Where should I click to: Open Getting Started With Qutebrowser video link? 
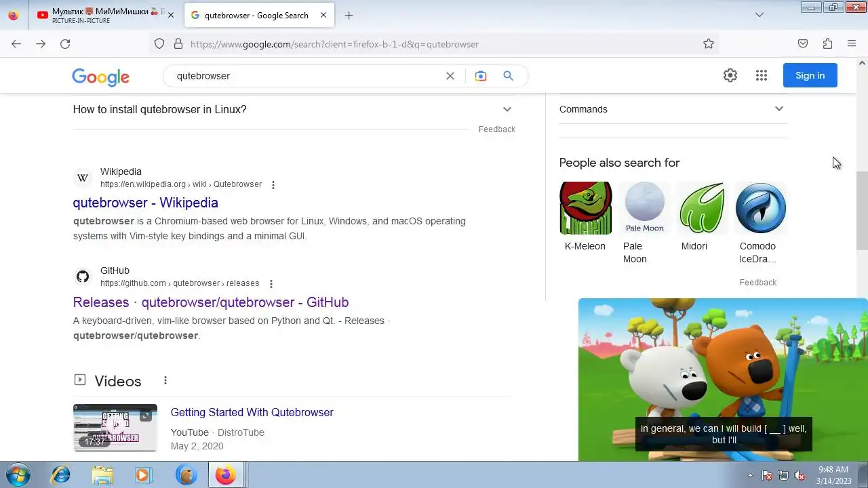pyautogui.click(x=252, y=412)
